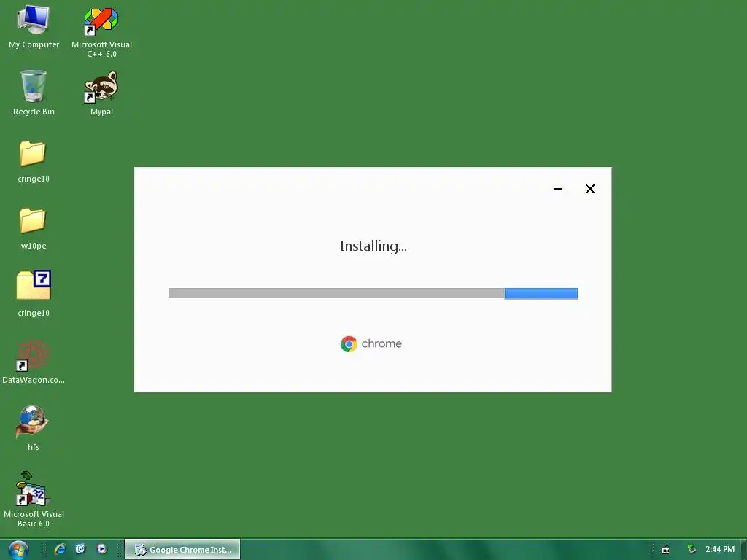The image size is (747, 560).
Task: Click the "Installing..." status text
Action: pyautogui.click(x=373, y=246)
